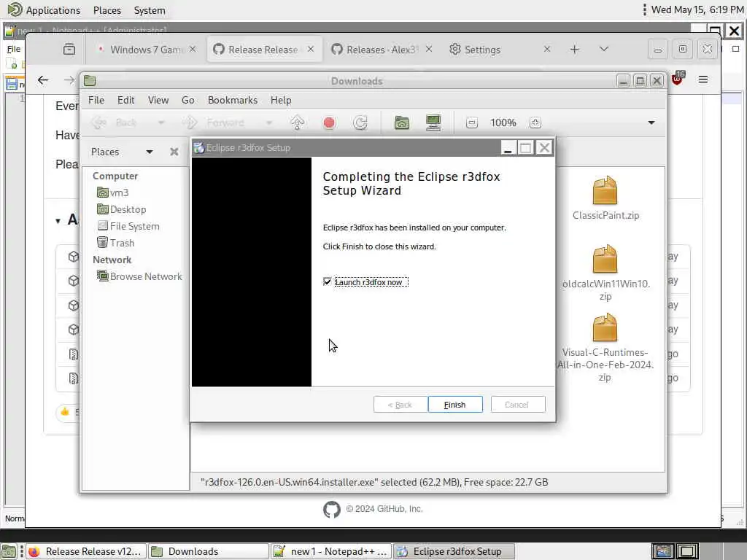747x560 pixels.
Task: Open the Back history dropdown arrow
Action: [161, 122]
